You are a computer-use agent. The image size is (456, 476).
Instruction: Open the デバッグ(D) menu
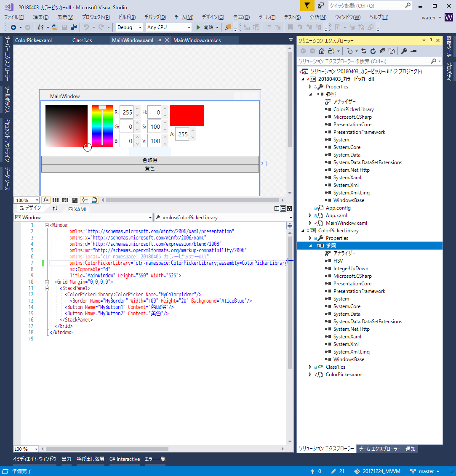(x=155, y=17)
